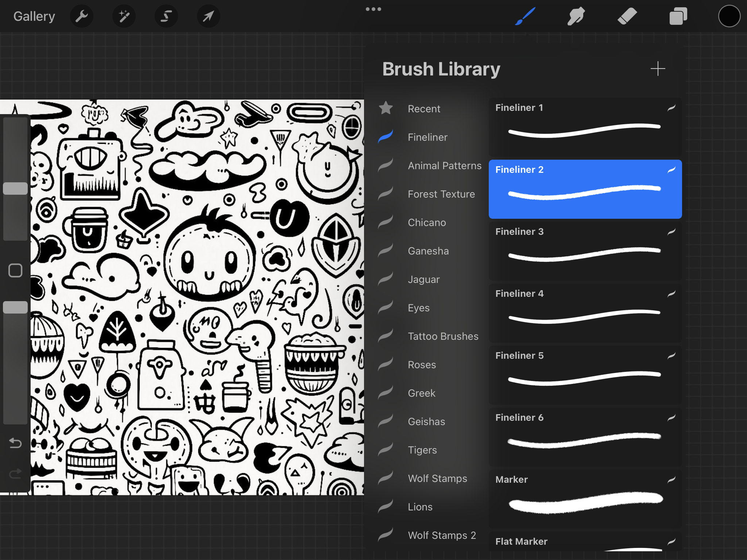Open the Adjustments magic wand menu
Viewport: 747px width, 560px height.
[124, 16]
